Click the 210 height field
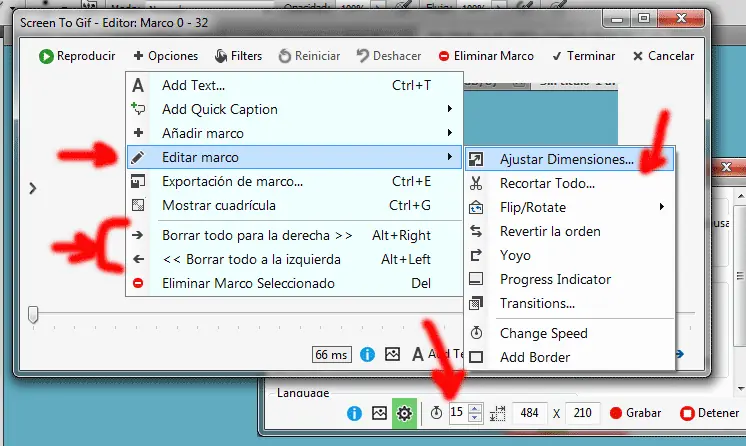The width and height of the screenshot is (746, 446). pos(582,413)
